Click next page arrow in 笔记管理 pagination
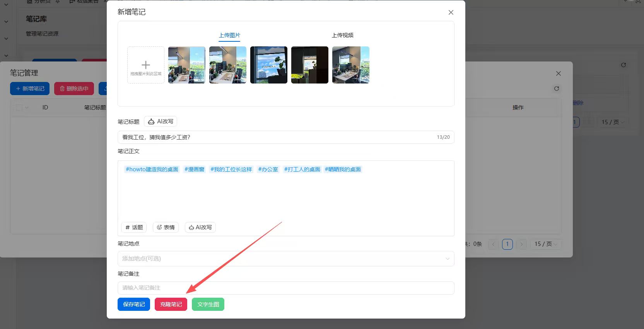The width and height of the screenshot is (644, 329). click(521, 244)
